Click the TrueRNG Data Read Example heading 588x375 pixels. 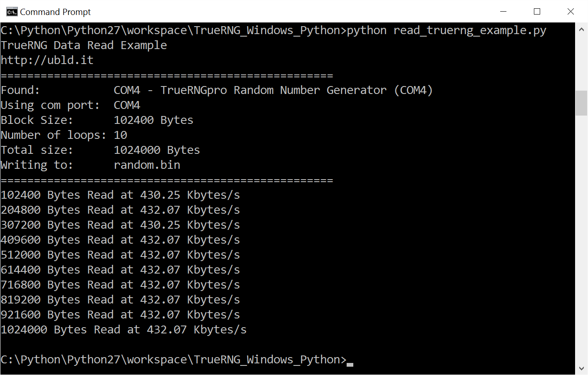coord(83,45)
